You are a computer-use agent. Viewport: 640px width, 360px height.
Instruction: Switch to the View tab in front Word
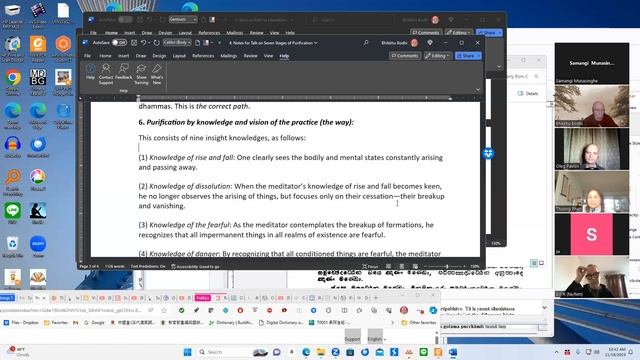click(x=268, y=56)
